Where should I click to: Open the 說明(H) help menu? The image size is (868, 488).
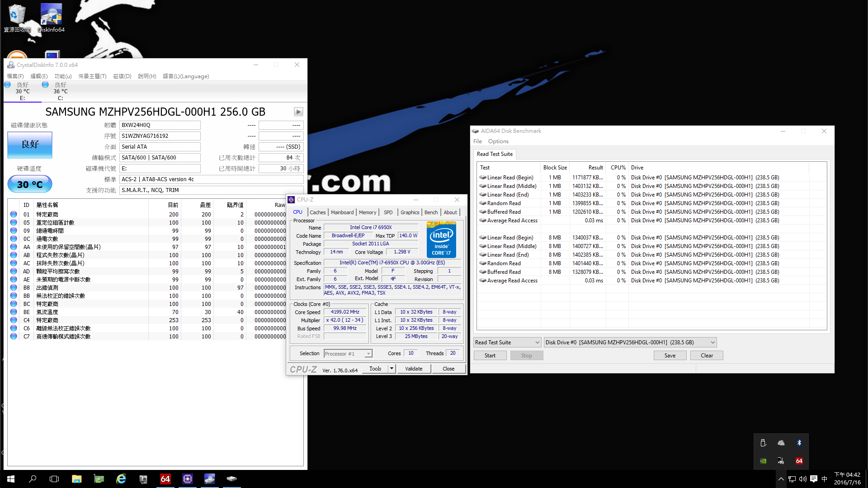(x=147, y=76)
